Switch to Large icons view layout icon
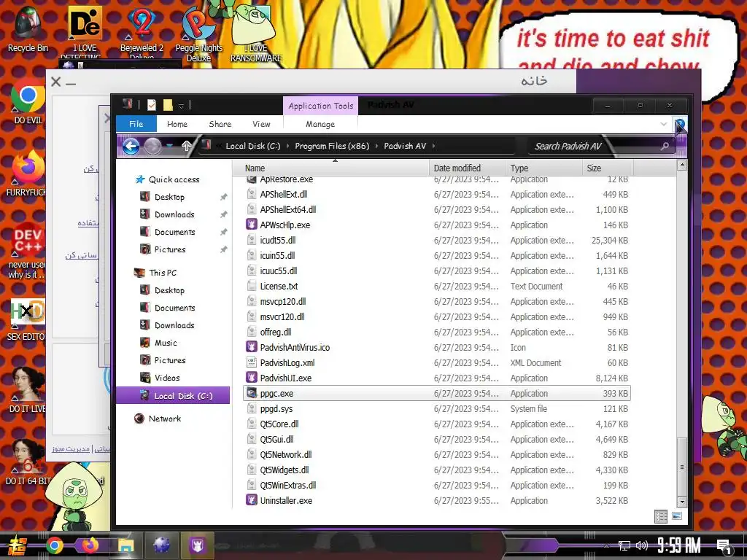The image size is (747, 560). point(677,516)
